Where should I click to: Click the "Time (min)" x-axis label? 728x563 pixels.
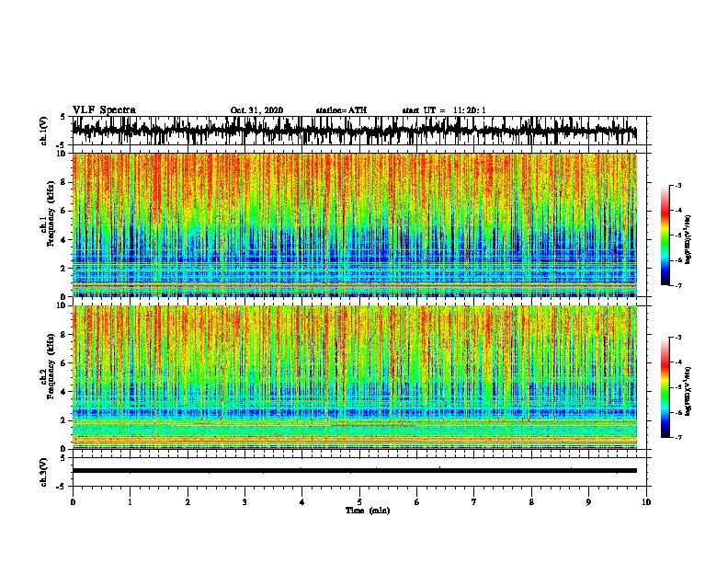tap(368, 511)
